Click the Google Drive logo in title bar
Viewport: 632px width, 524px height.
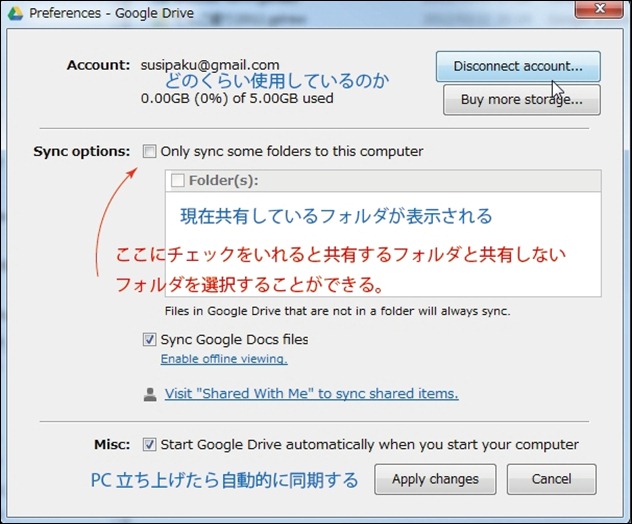coord(16,13)
